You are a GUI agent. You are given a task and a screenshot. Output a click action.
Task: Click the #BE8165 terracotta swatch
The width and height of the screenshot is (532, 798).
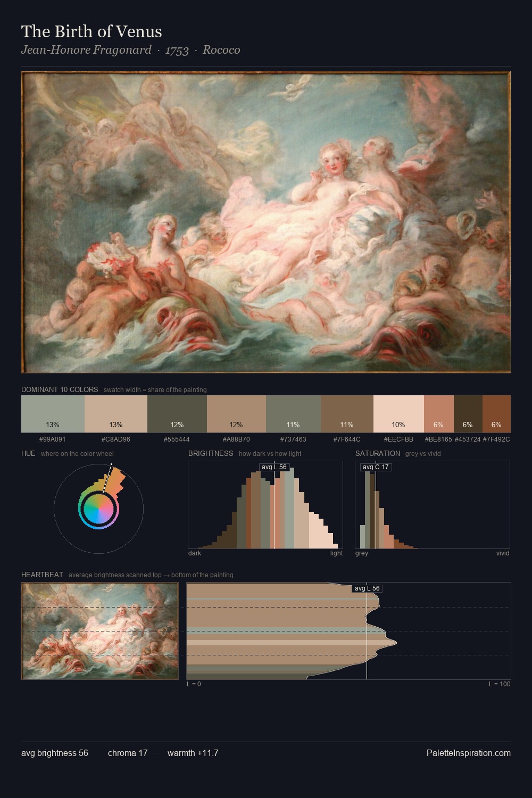click(439, 414)
